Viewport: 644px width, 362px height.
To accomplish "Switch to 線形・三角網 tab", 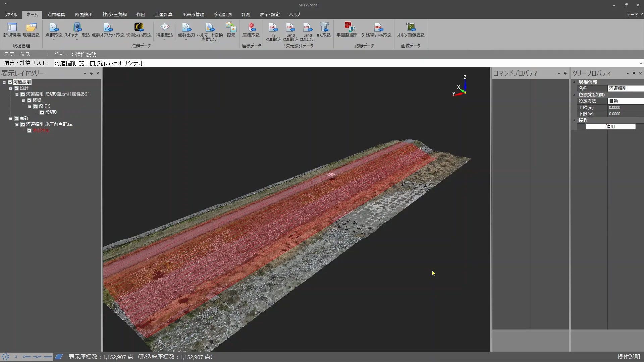I will coord(115,14).
